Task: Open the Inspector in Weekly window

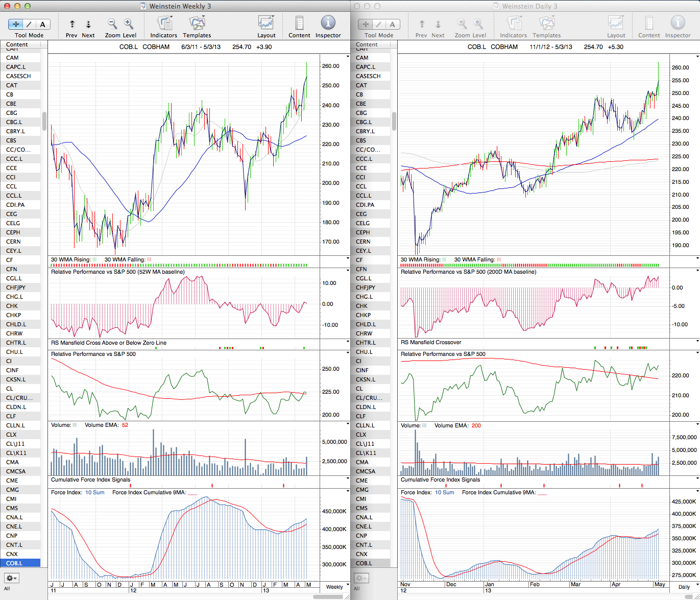Action: point(328,23)
